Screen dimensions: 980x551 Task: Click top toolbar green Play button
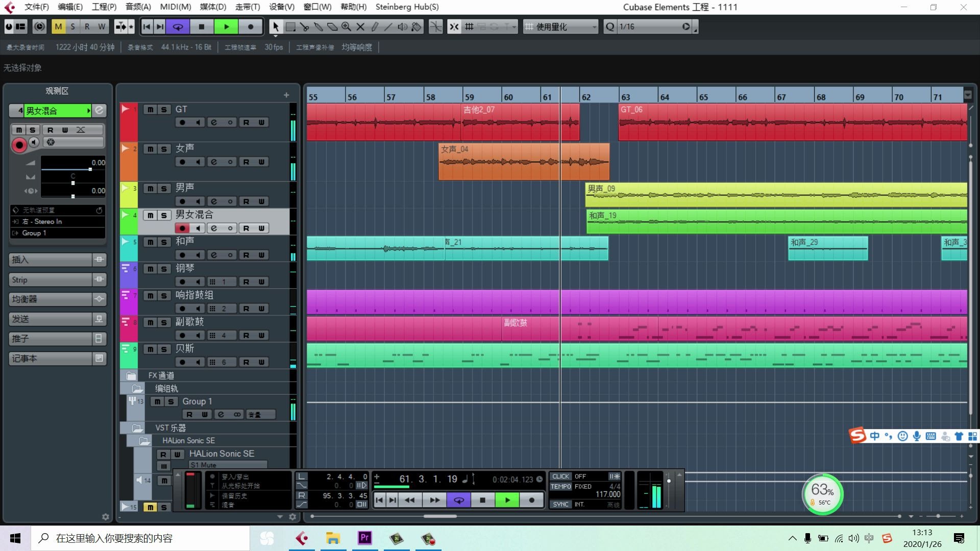[226, 27]
